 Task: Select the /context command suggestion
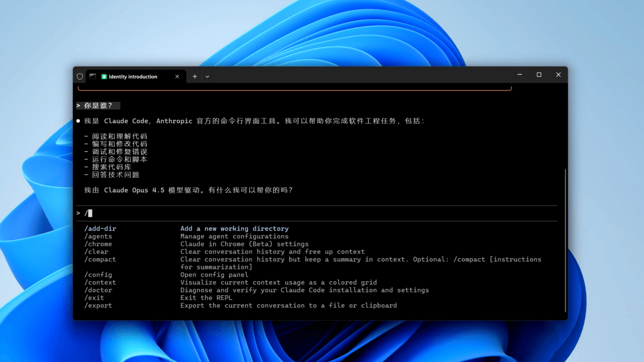point(100,282)
